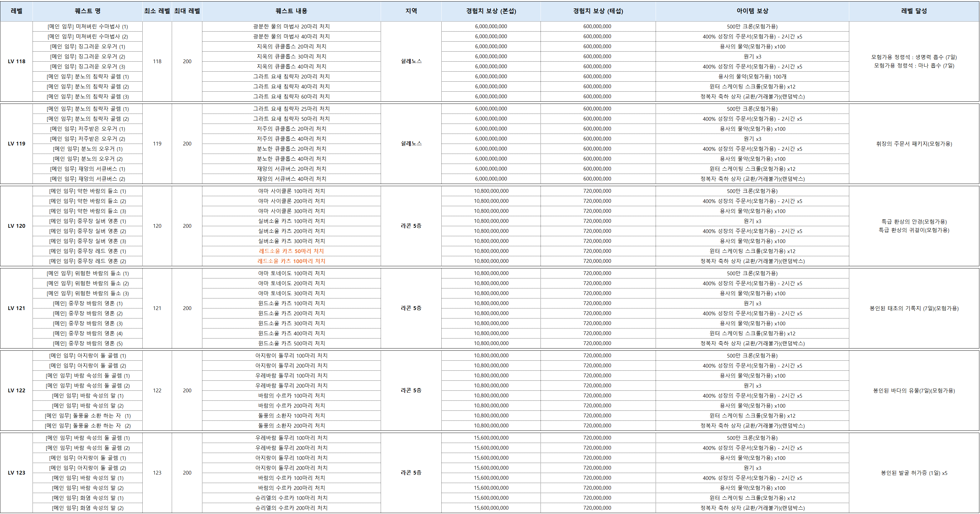Select the 최소 레벨 header cell
The width and height of the screenshot is (980, 514).
(157, 11)
